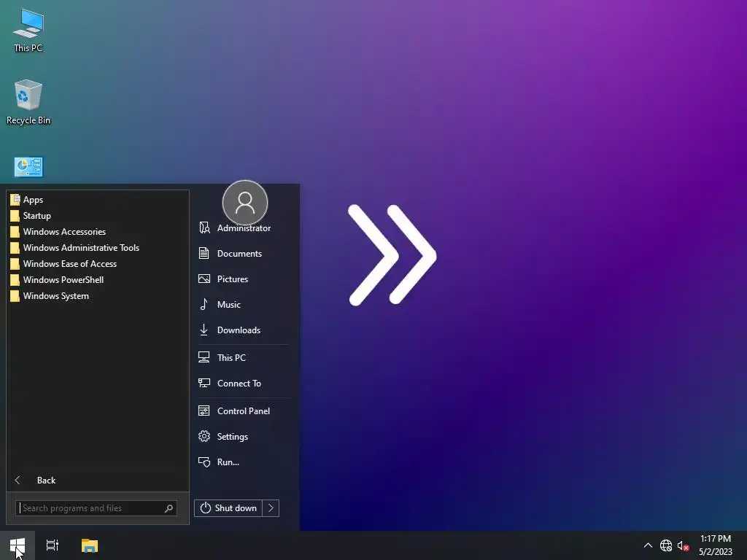Click the Run shield icon

204,462
